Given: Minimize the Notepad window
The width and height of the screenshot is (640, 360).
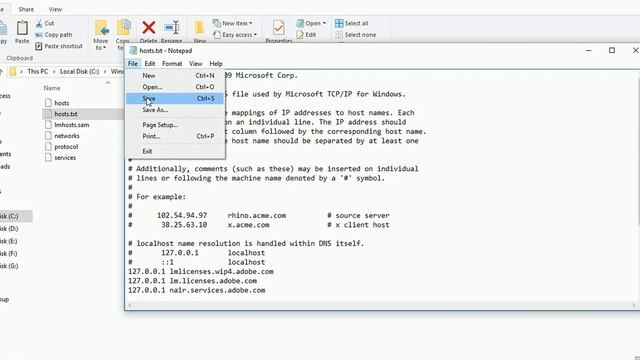Looking at the screenshot, I should (589, 50).
